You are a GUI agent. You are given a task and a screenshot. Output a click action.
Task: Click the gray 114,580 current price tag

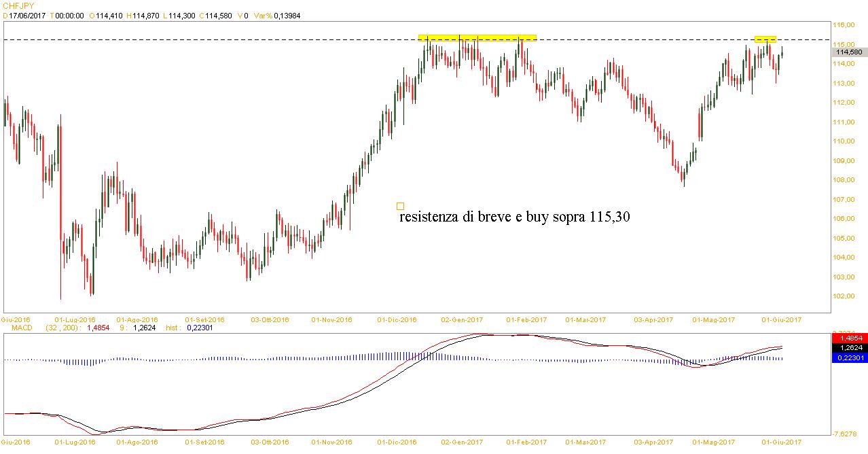pyautogui.click(x=849, y=52)
